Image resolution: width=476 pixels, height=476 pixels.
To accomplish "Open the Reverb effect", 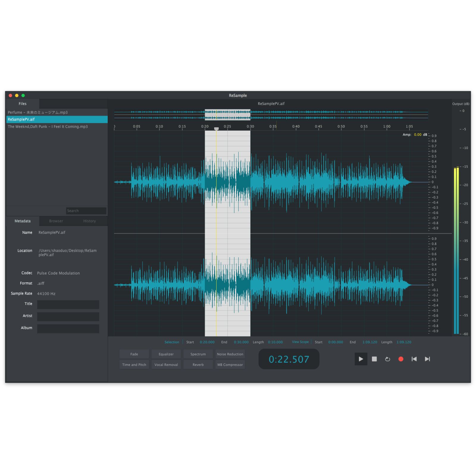I will (x=198, y=364).
